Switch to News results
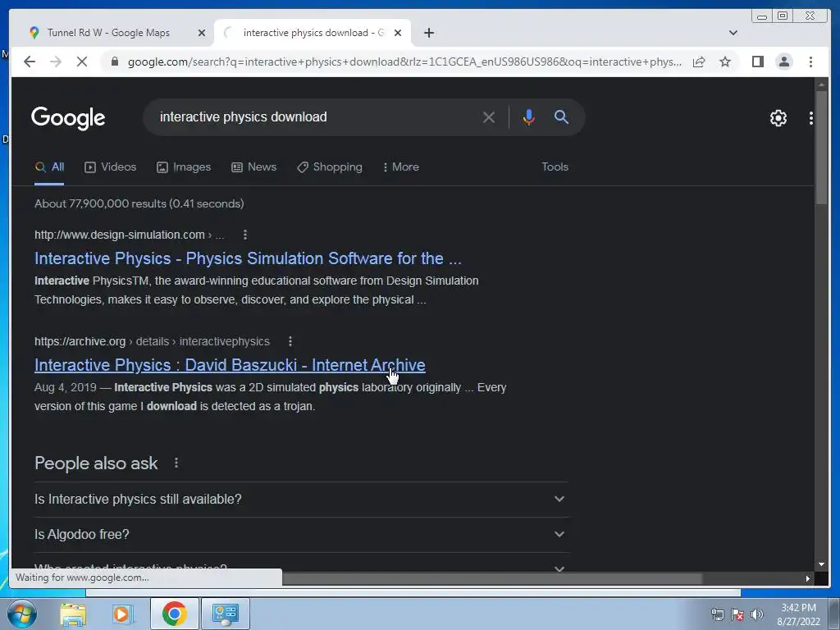Viewport: 840px width, 630px height. 254,167
